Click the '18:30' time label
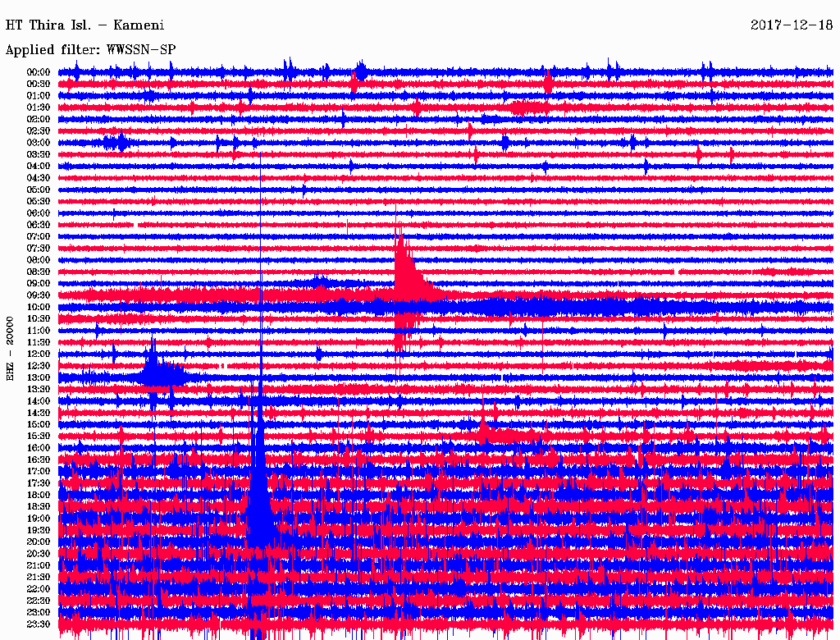Screen dimensions: 840x640 [x=39, y=507]
